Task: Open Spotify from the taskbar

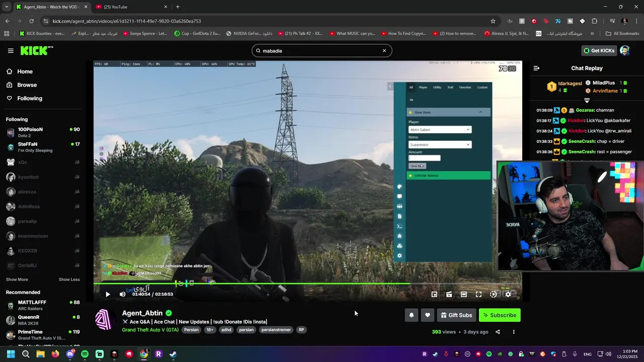Action: click(x=85, y=354)
